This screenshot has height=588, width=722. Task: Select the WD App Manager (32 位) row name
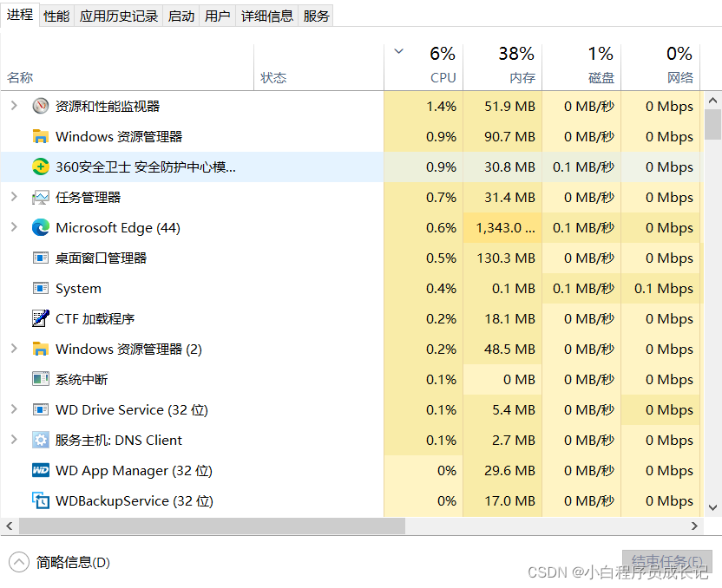point(134,471)
